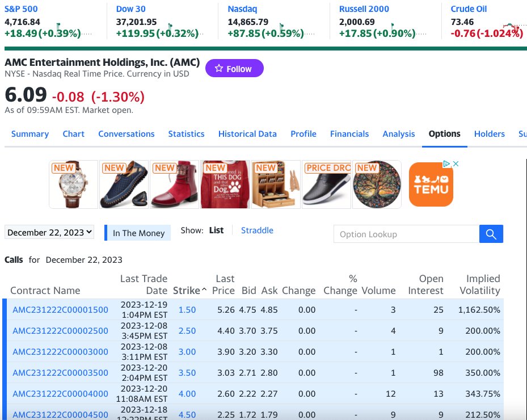Expand the December 22, 2023 date selector
527x420 pixels.
tap(49, 232)
